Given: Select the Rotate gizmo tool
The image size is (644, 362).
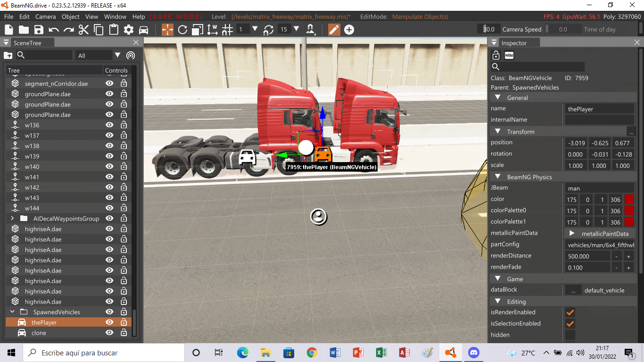Looking at the screenshot, I should pyautogui.click(x=182, y=30).
